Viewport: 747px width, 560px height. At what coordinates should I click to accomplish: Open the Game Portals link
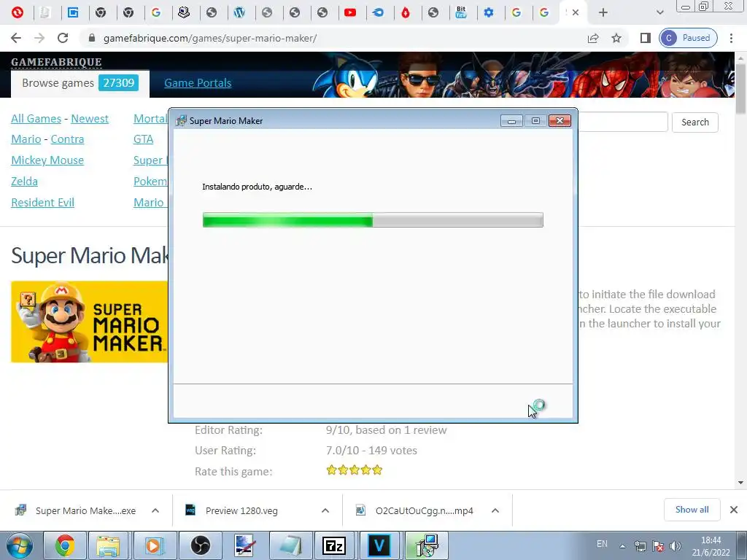198,83
